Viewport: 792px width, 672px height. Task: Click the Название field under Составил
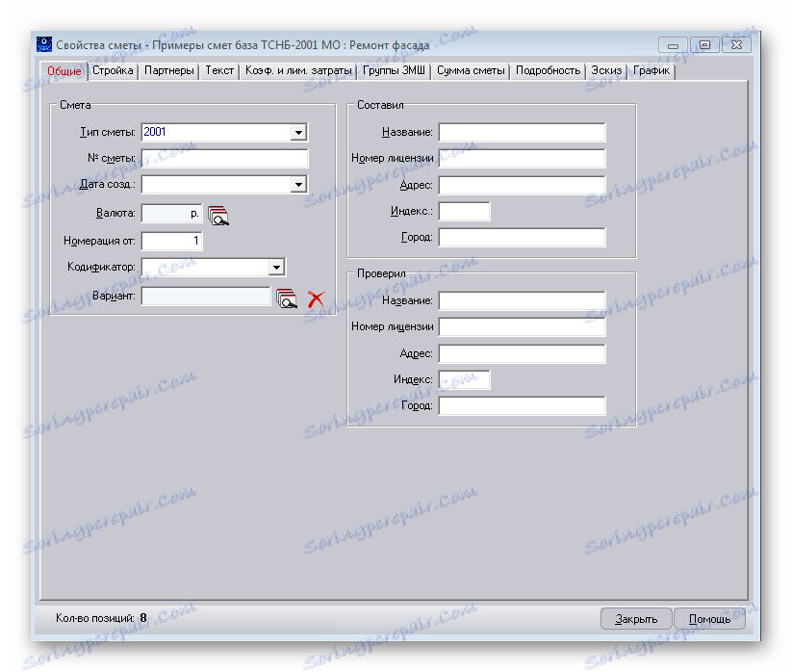(523, 133)
